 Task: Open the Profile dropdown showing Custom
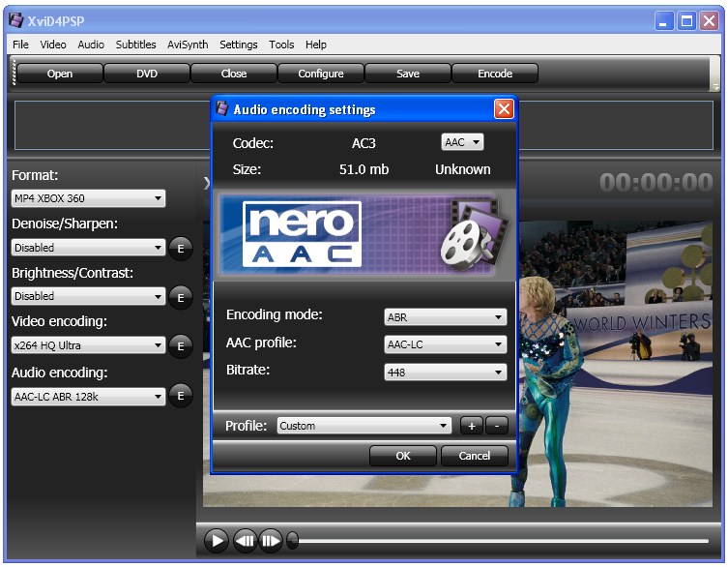pos(364,426)
